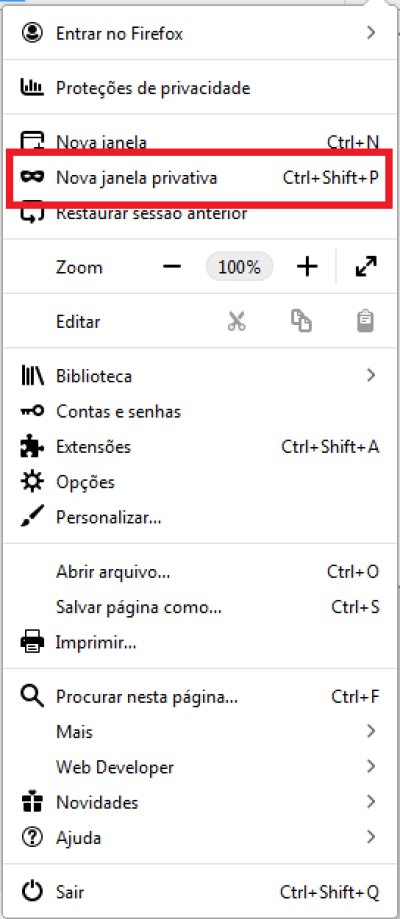Screen dimensions: 400x919
Task: Click the paste clipboard icon
Action: click(366, 321)
